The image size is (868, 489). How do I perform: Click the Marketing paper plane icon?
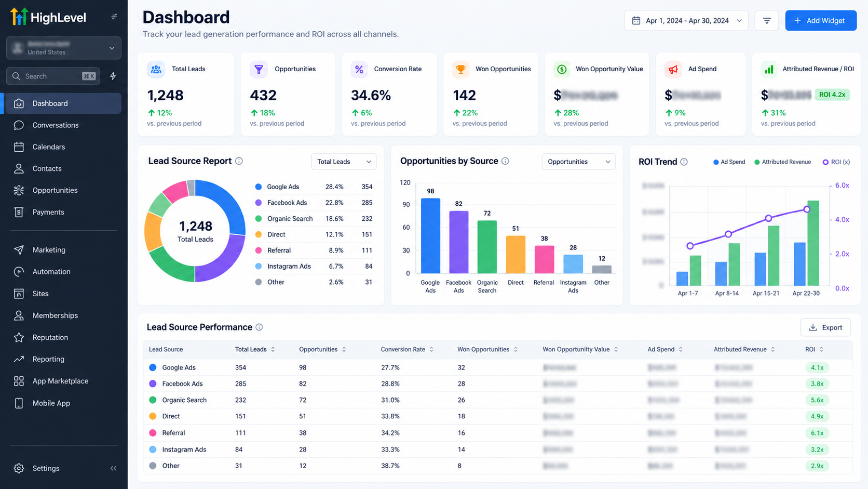[19, 250]
